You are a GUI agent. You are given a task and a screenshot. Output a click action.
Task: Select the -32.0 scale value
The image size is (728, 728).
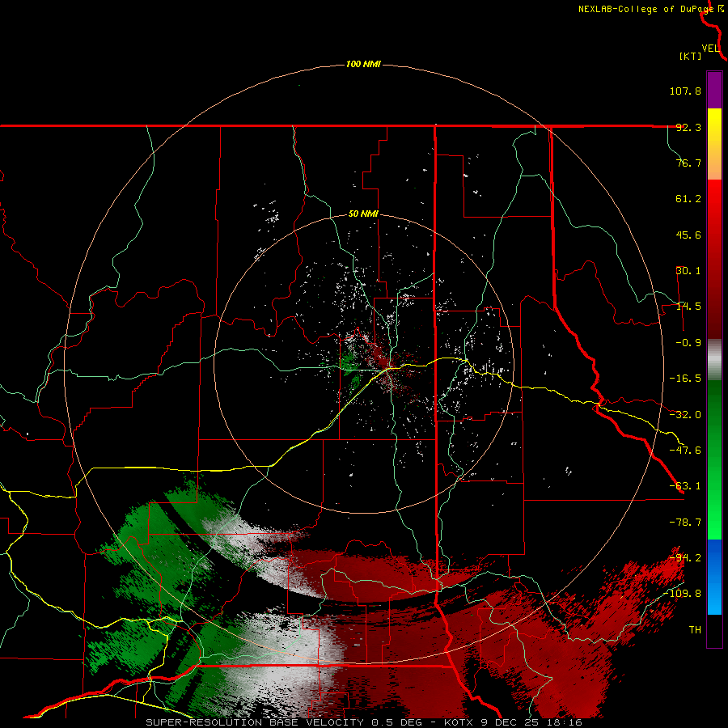(685, 415)
